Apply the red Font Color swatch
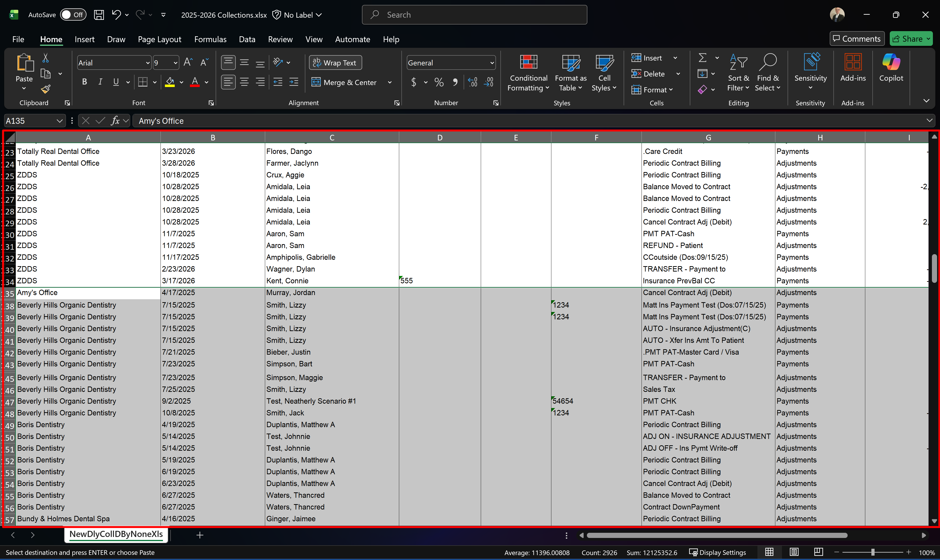This screenshot has height=560, width=940. [x=195, y=82]
